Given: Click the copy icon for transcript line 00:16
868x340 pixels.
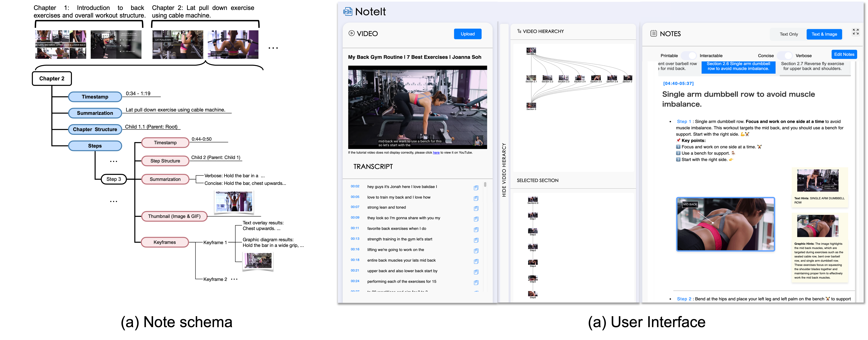Looking at the screenshot, I should click(x=476, y=251).
